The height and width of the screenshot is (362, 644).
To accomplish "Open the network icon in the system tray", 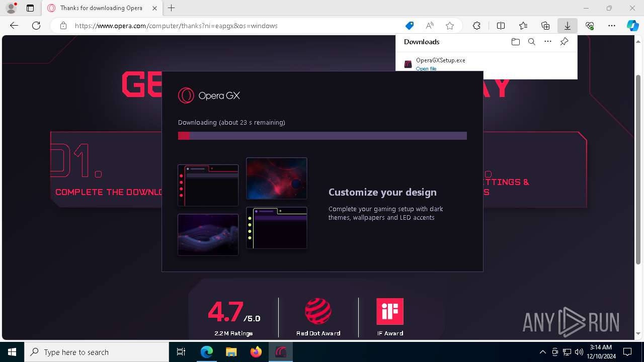I will (567, 352).
